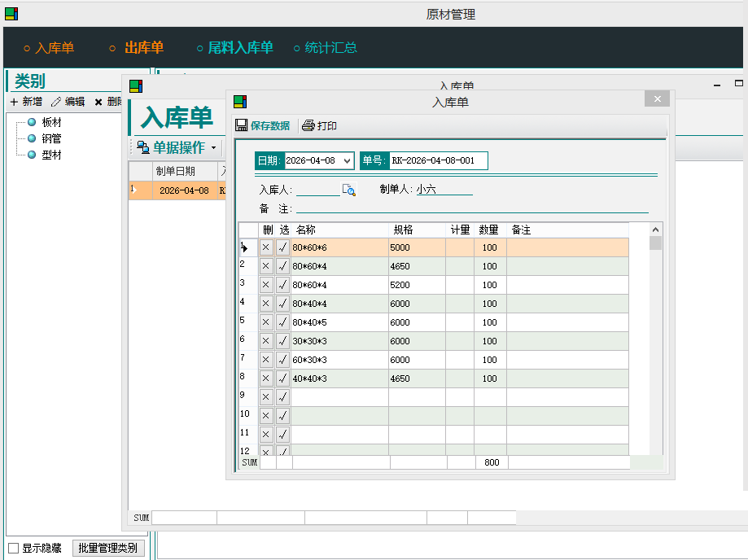
Task: Click the 批量管理类别 button
Action: (107, 548)
